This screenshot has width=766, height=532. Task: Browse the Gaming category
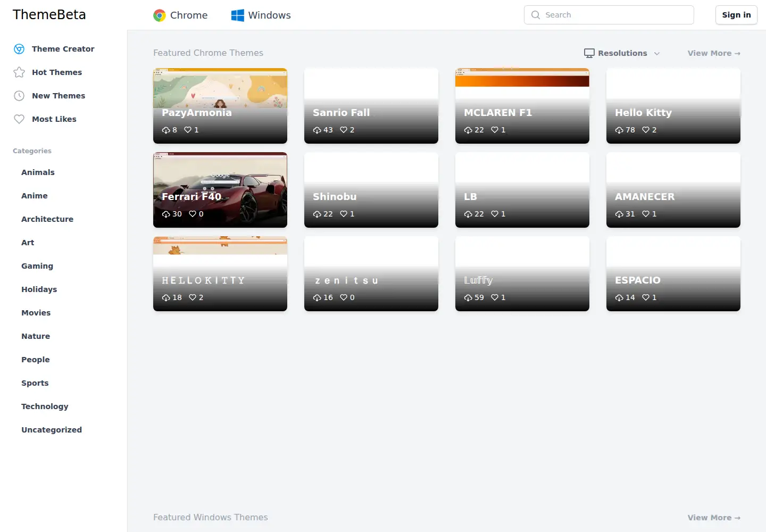point(37,266)
